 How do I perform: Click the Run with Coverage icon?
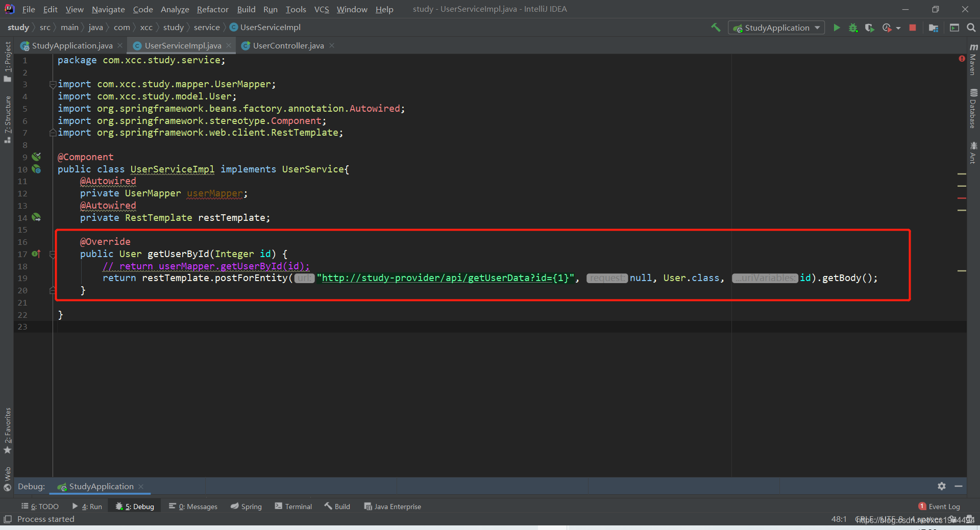tap(870, 28)
